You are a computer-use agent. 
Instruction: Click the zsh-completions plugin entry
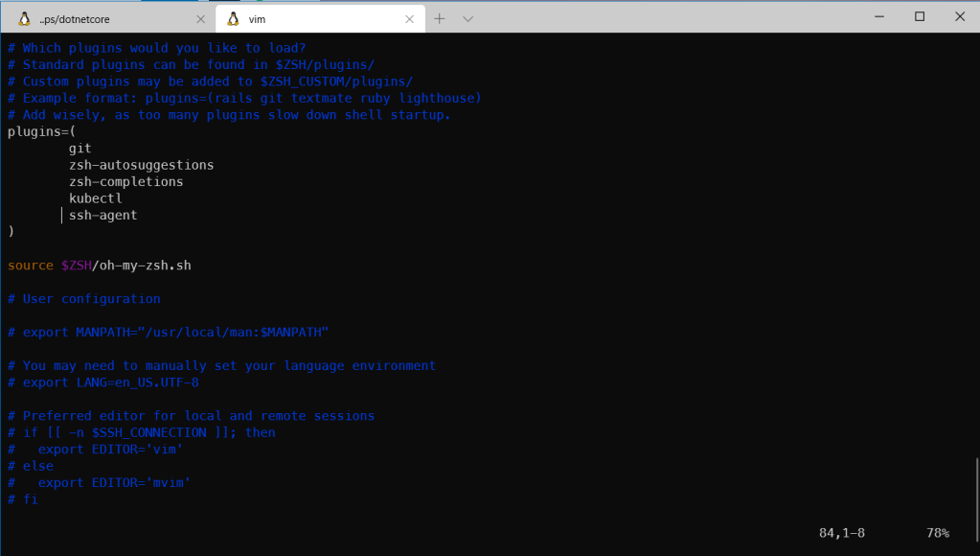pos(125,182)
